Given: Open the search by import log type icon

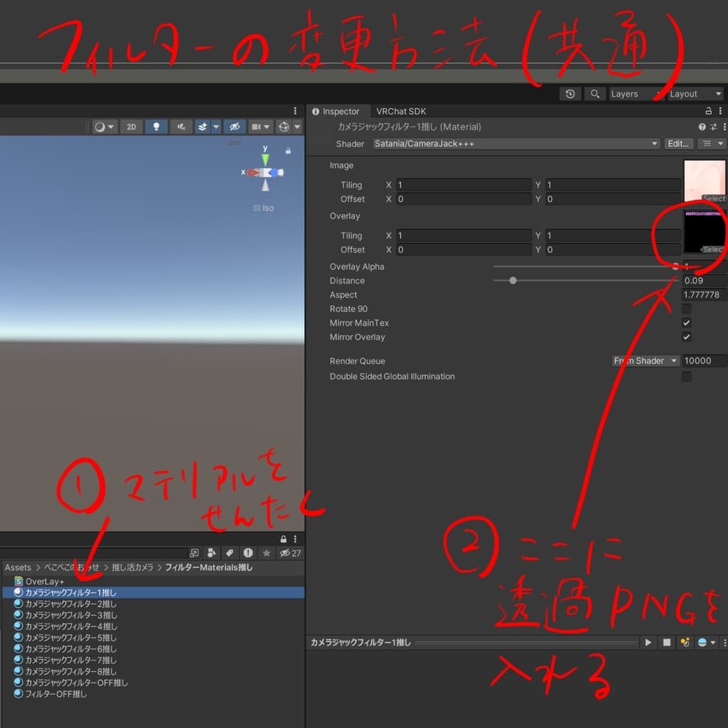Looking at the screenshot, I should tap(248, 552).
